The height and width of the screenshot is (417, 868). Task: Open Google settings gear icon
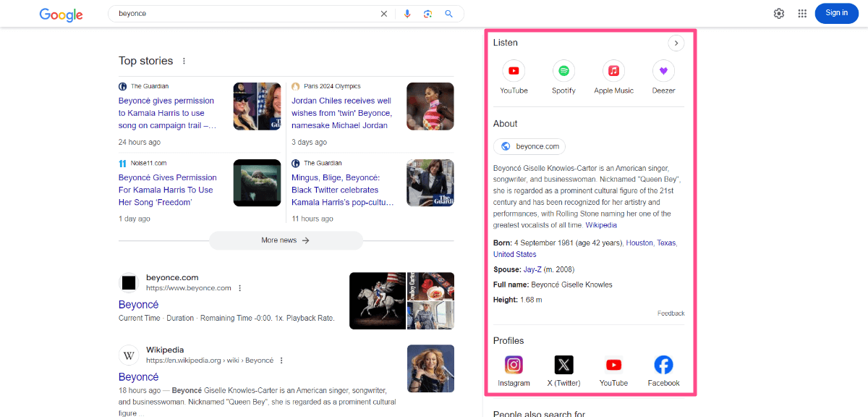click(779, 13)
